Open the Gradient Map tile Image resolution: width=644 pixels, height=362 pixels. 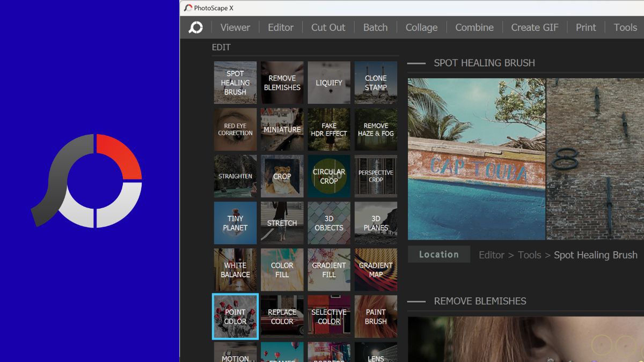tap(376, 269)
